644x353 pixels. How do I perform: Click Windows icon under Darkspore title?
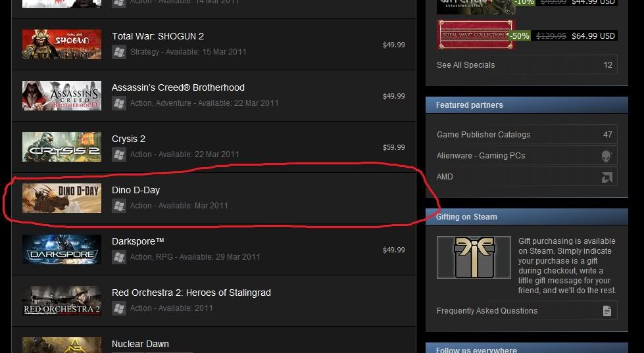(119, 257)
